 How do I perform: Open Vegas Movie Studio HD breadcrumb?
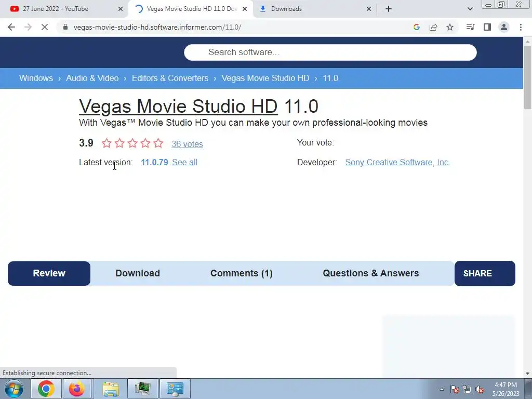point(265,78)
